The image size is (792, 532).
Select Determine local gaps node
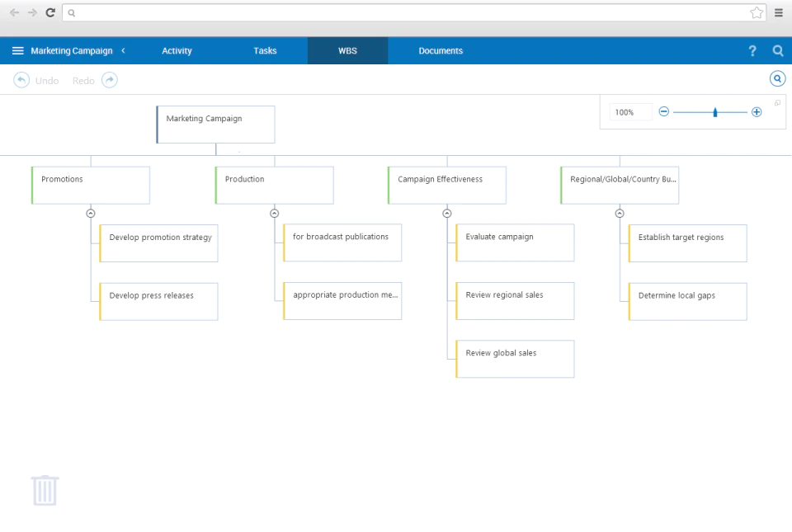coord(687,301)
